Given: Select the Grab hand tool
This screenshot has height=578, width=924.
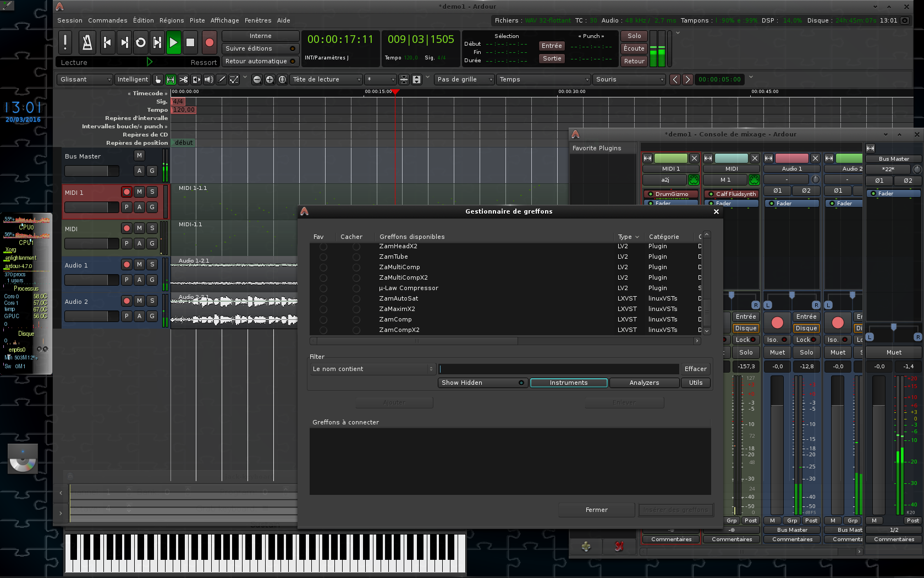Looking at the screenshot, I should 158,79.
